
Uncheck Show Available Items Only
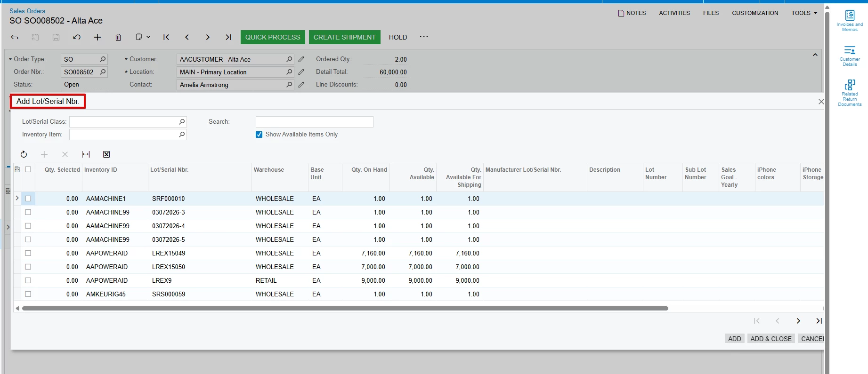(x=259, y=135)
